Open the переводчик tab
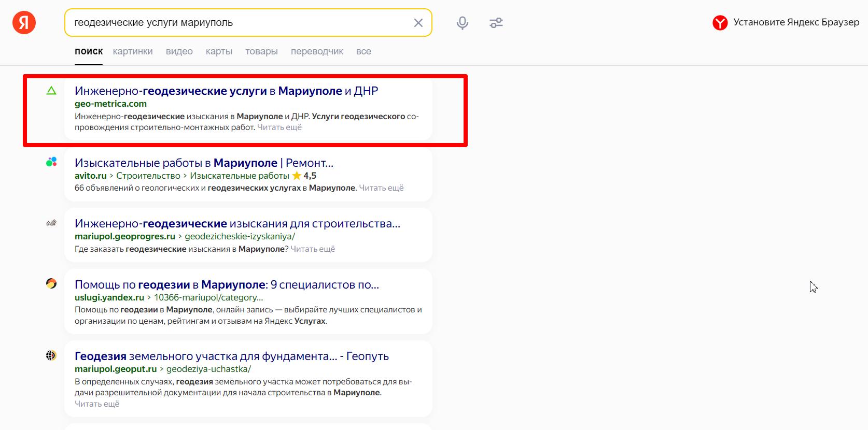Screen dimensions: 868x430 coord(317,51)
